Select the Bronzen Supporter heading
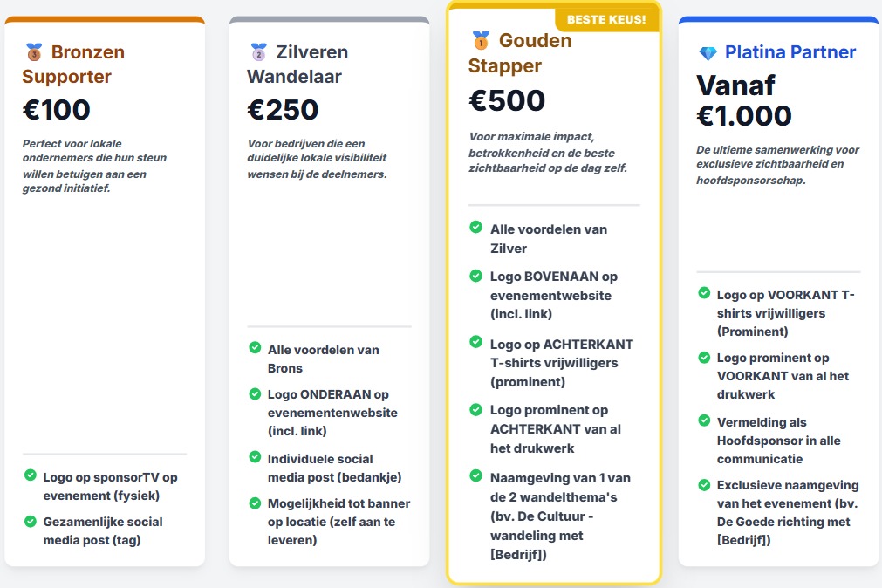Viewport: 882px width, 588px height. [x=74, y=65]
